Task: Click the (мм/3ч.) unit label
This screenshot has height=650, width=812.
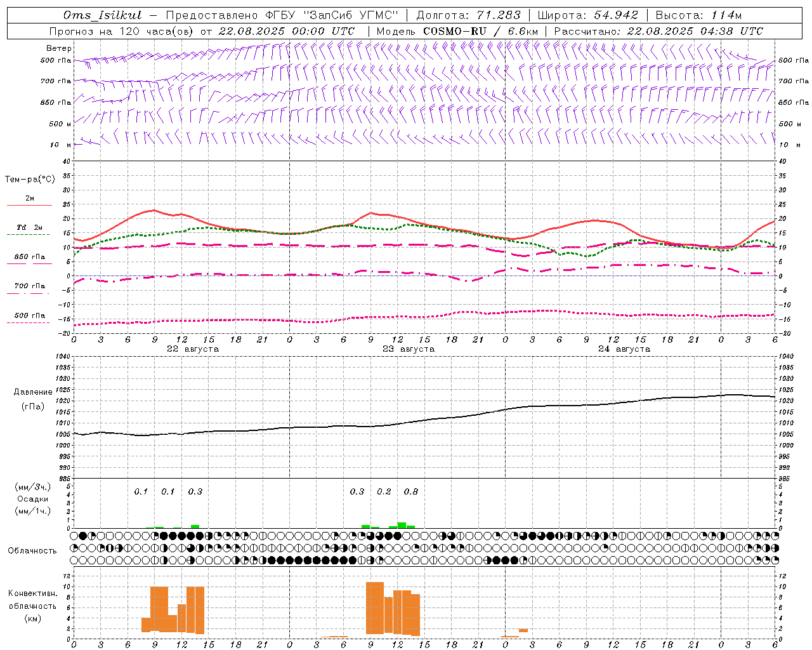Action: point(33,487)
